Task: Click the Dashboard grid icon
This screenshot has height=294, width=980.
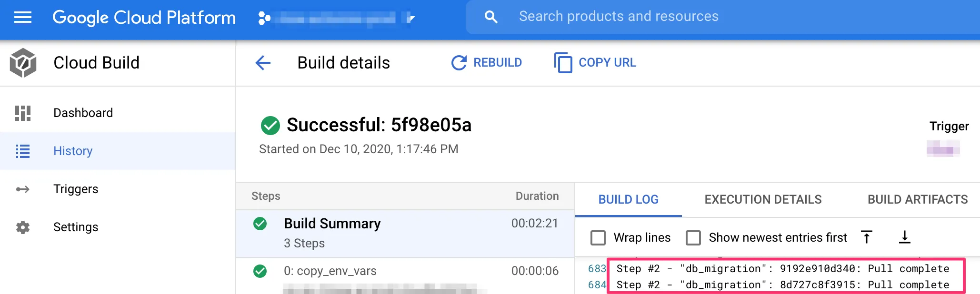Action: [x=22, y=113]
